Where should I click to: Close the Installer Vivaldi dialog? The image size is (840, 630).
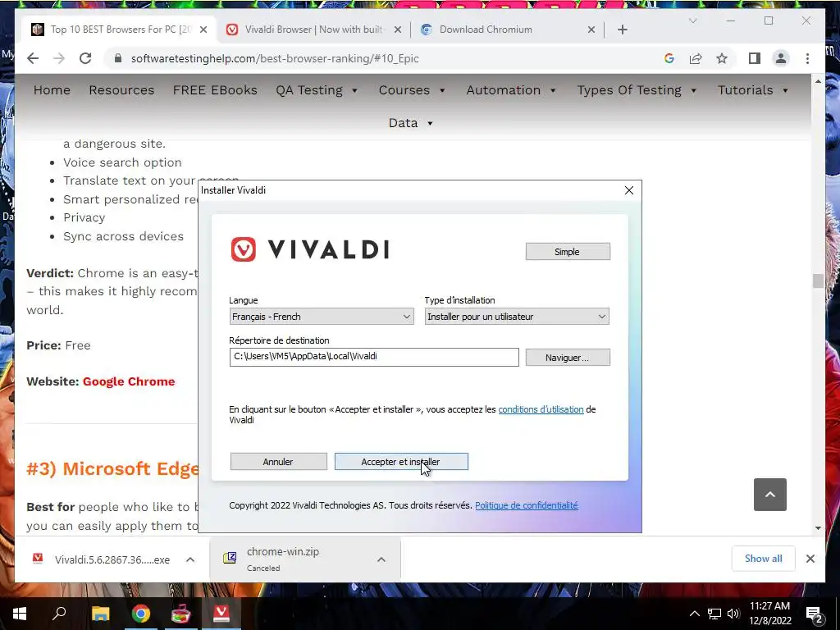pos(629,190)
